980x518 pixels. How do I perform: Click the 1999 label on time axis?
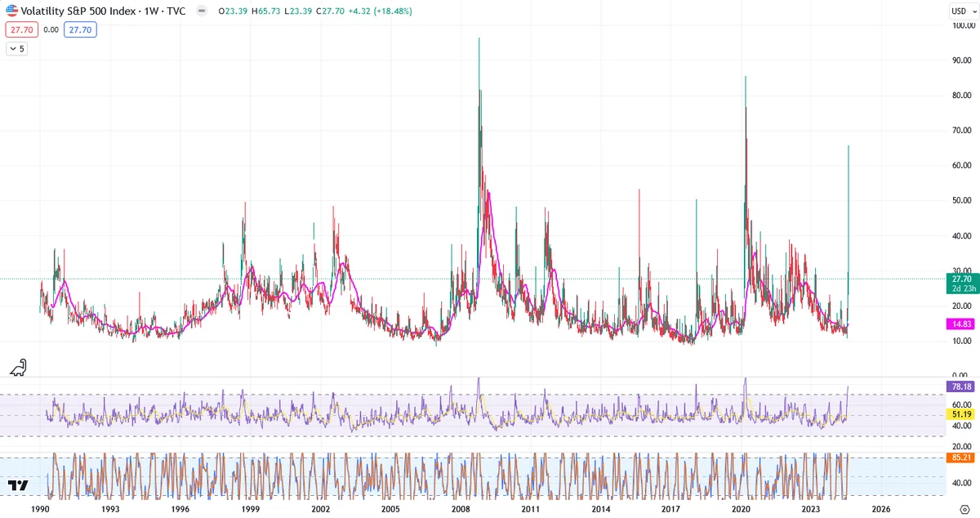251,509
